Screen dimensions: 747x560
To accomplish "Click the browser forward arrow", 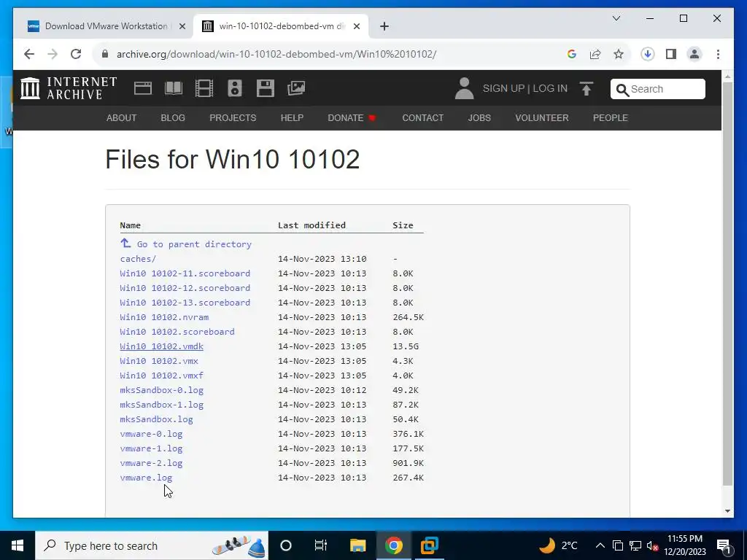I will [x=53, y=54].
